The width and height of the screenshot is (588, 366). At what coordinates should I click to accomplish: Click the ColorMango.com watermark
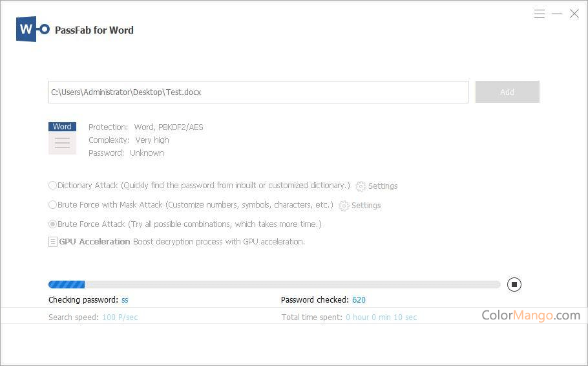pos(530,316)
